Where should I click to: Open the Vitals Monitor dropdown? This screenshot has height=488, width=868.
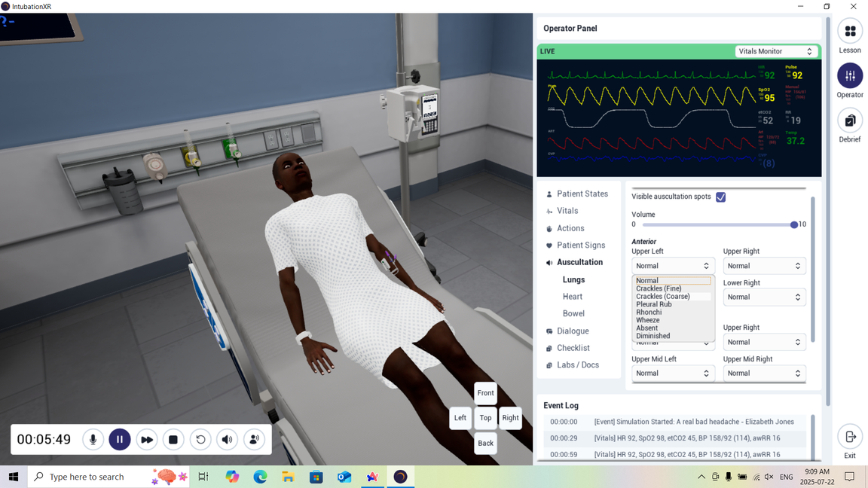pos(776,51)
